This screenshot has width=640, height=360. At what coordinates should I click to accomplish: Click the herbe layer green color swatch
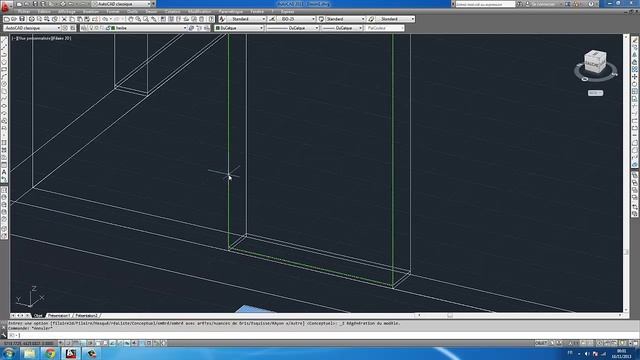tap(113, 28)
